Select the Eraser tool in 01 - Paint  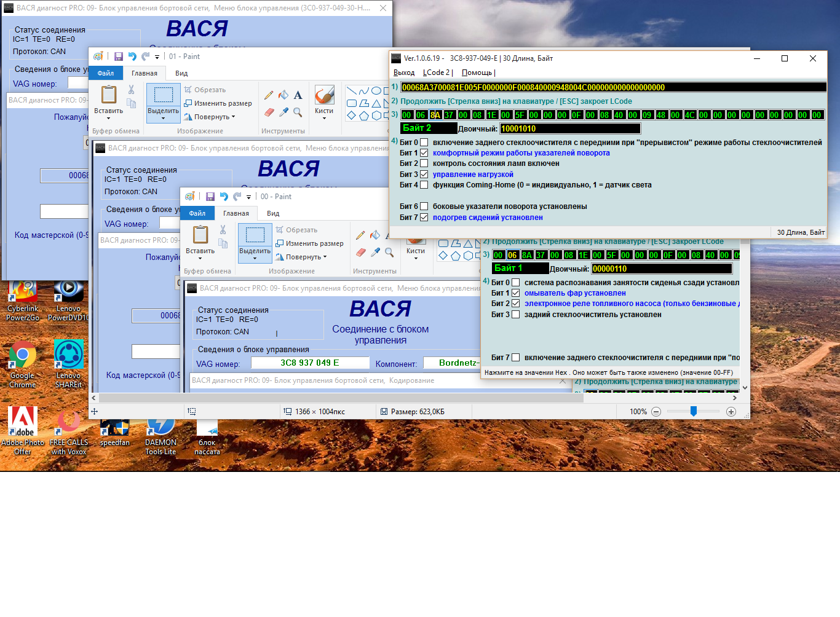click(269, 112)
